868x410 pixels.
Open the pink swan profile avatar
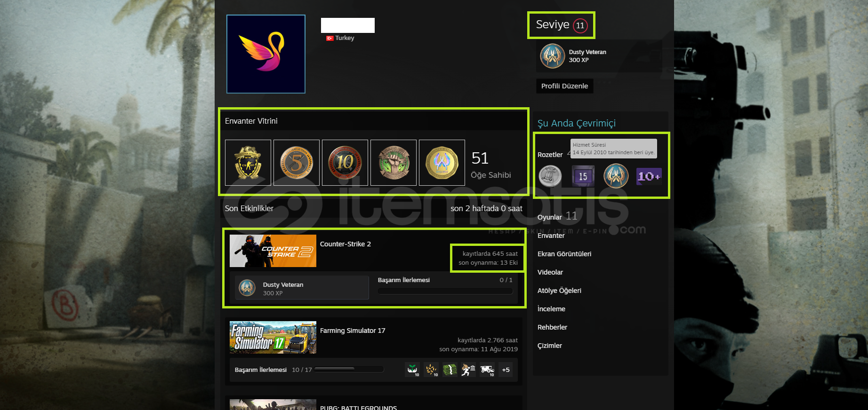click(266, 54)
